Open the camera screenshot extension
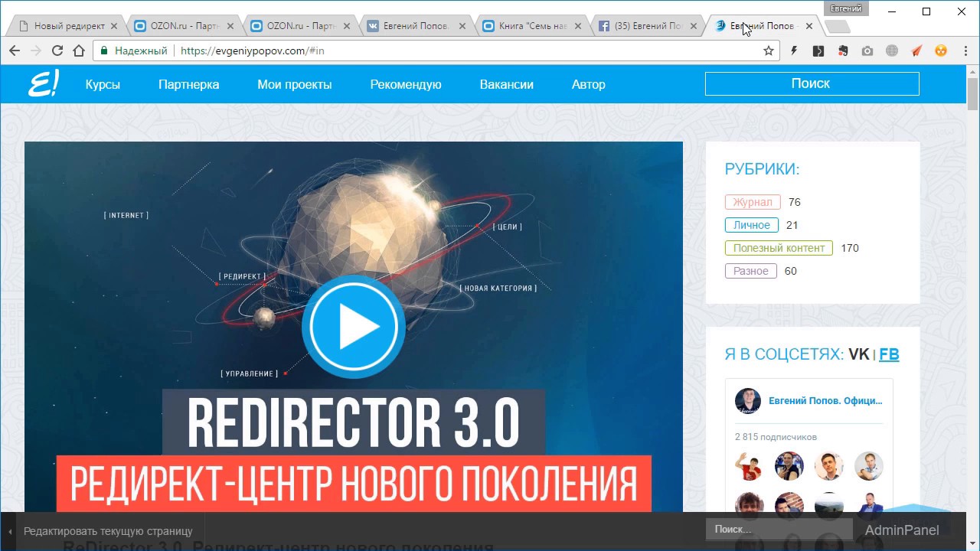Screen dimensions: 980x551 pyautogui.click(x=867, y=51)
